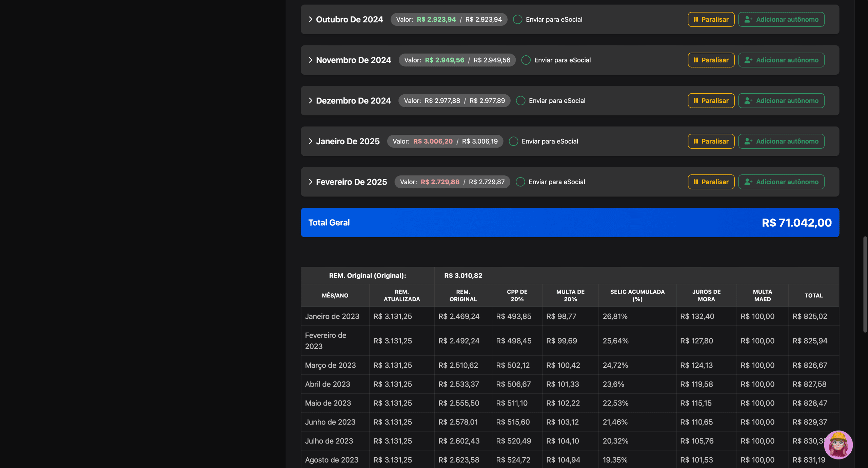Expand the Fevereiro De 2025 chevron
The width and height of the screenshot is (868, 468).
click(310, 182)
